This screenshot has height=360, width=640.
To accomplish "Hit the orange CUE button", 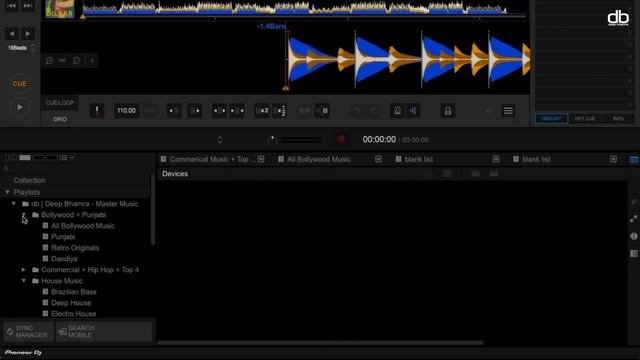I will (20, 84).
